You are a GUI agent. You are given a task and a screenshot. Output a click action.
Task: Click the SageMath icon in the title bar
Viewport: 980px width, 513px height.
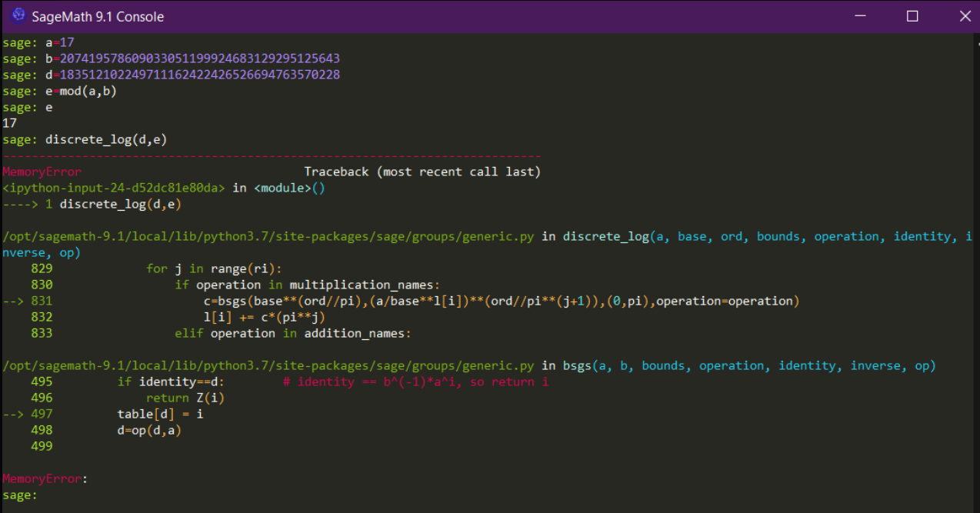coord(18,15)
